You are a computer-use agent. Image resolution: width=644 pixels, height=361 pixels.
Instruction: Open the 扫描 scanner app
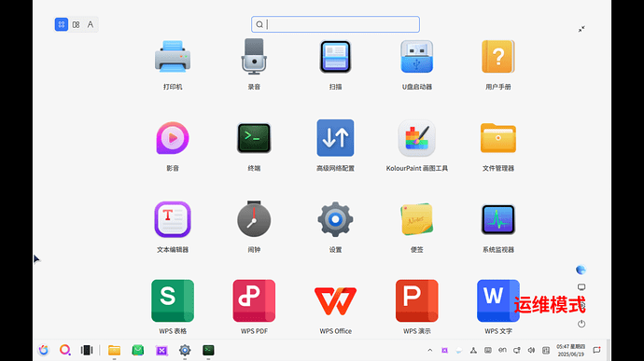click(335, 57)
